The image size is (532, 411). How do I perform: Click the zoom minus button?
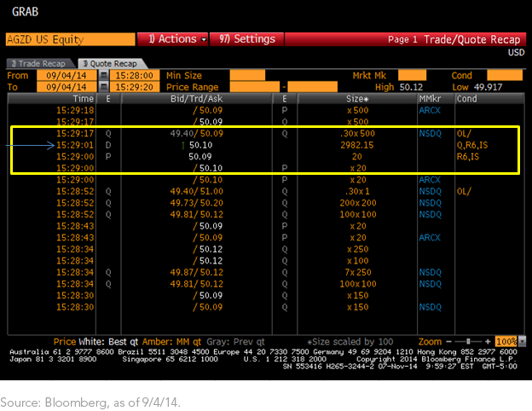tap(448, 341)
